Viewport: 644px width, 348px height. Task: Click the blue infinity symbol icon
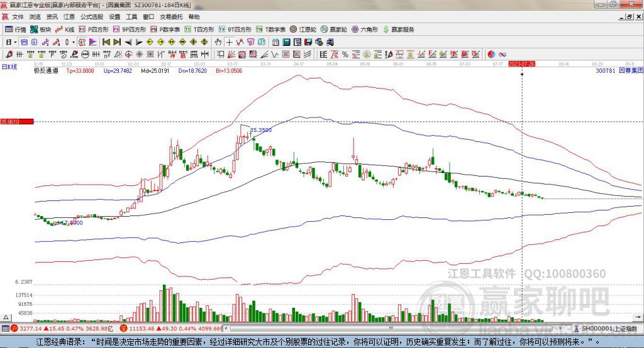pyautogui.click(x=502, y=54)
